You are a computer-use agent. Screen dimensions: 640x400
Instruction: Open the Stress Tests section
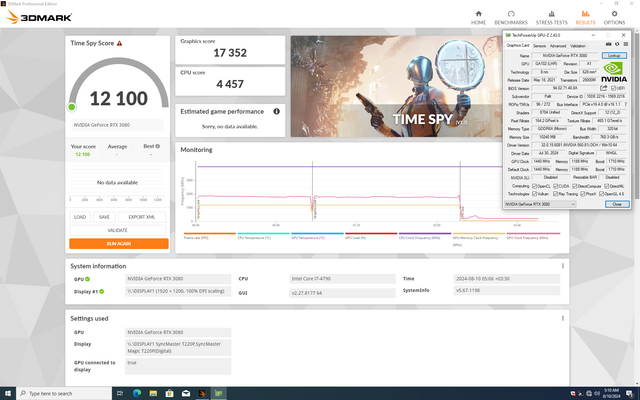[x=551, y=16]
